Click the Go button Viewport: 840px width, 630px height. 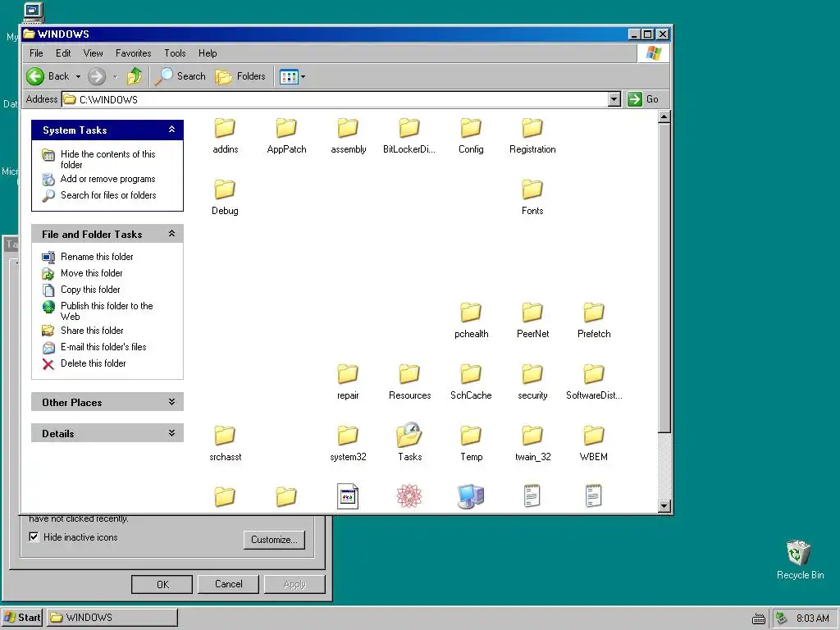pyautogui.click(x=643, y=99)
